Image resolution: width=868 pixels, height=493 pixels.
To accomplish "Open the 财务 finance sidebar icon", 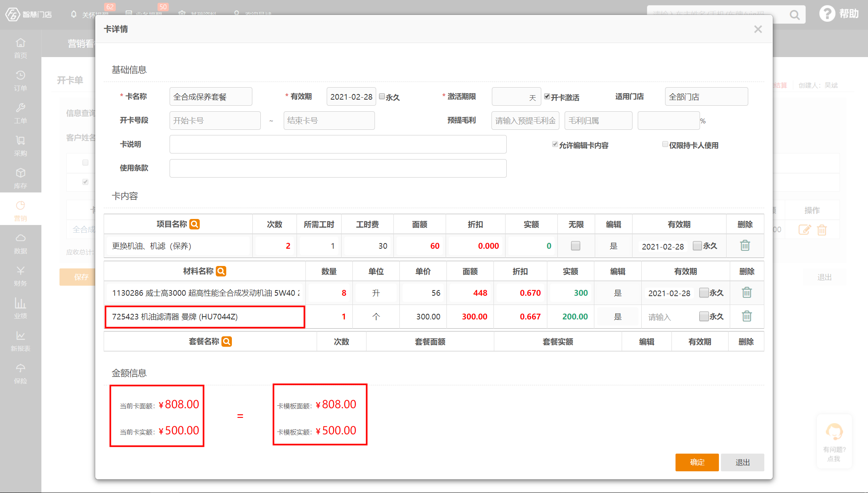I will pos(20,276).
